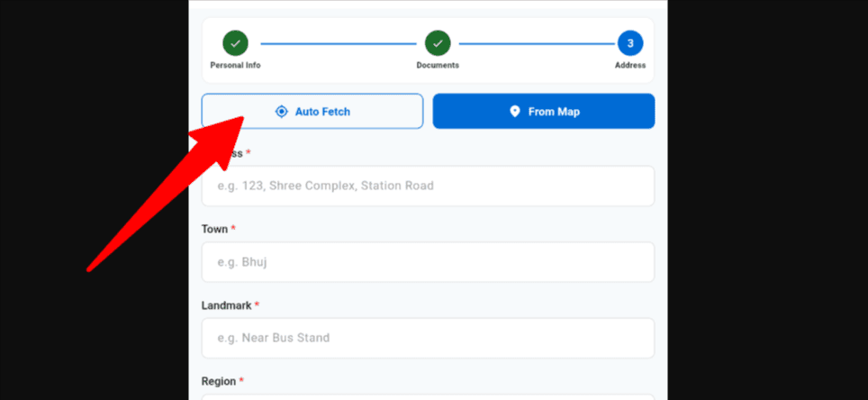Focus the address field with Shree Complex placeholder
Screen dimensions: 868x400
pyautogui.click(x=428, y=186)
